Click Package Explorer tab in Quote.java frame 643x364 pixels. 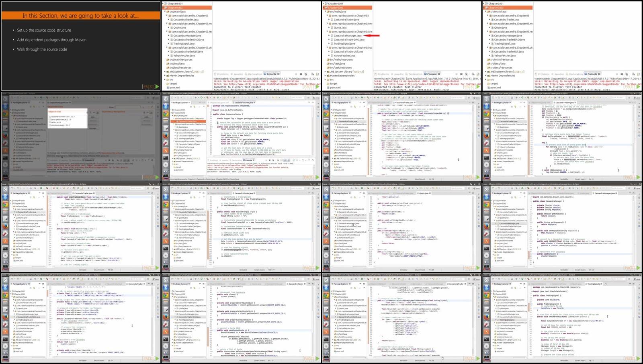coord(341,193)
